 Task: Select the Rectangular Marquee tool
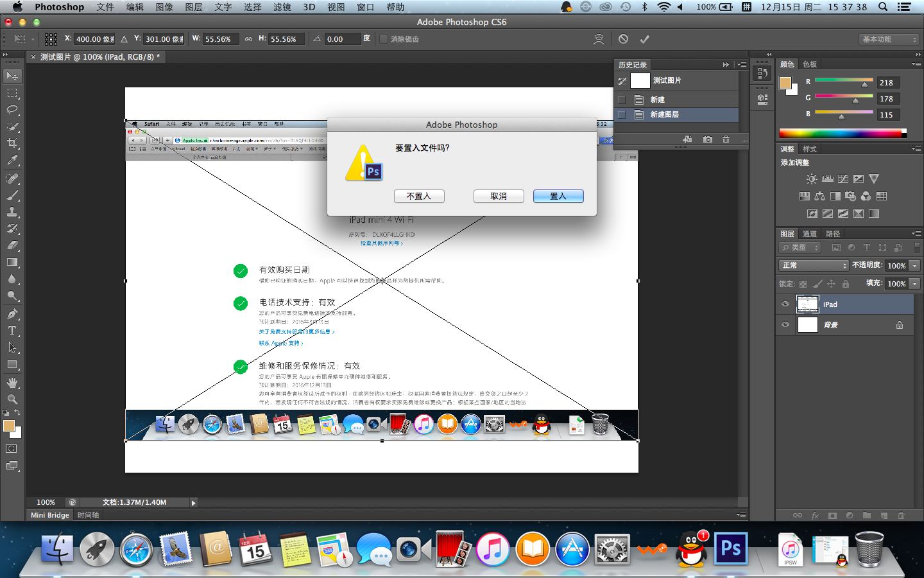click(x=12, y=93)
